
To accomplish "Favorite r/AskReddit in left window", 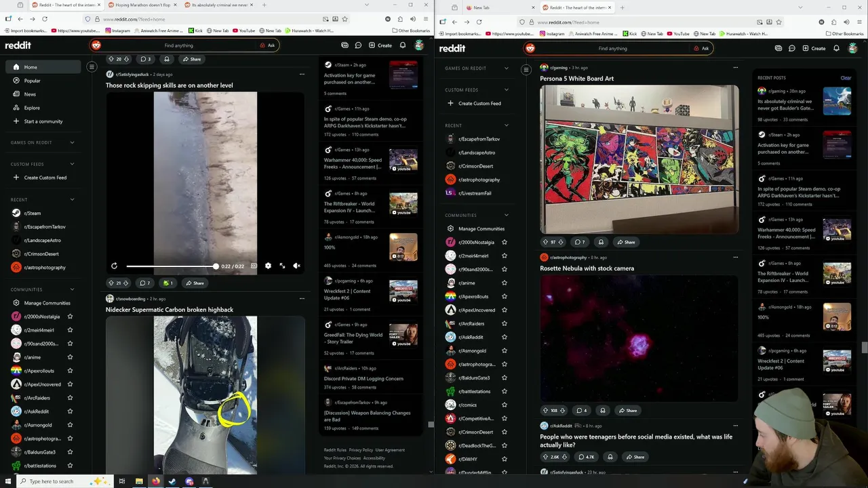I will coord(70,411).
